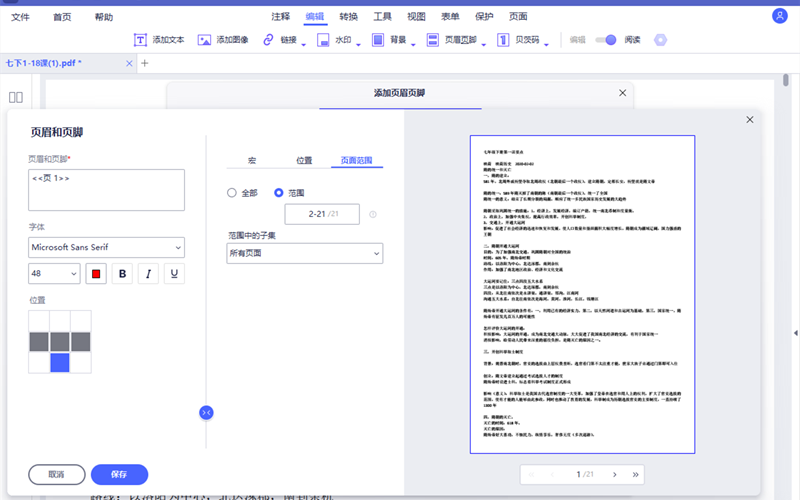Viewport: 800px width, 500px height.
Task: Switch to the 位置 tab
Action: pyautogui.click(x=304, y=160)
